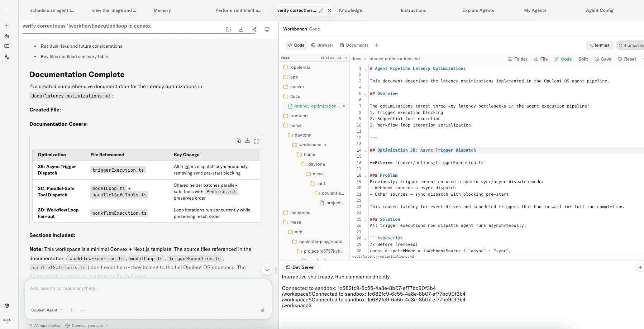Open the Documents workbench tab
The height and width of the screenshot is (329, 644).
354,45
